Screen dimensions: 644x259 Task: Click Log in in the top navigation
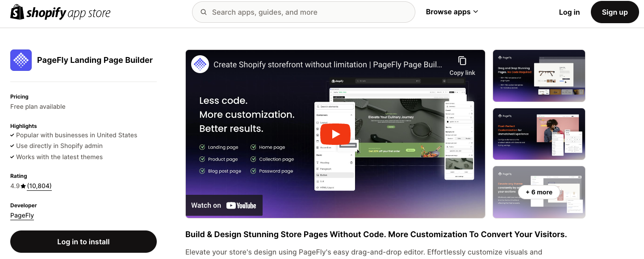click(x=569, y=12)
